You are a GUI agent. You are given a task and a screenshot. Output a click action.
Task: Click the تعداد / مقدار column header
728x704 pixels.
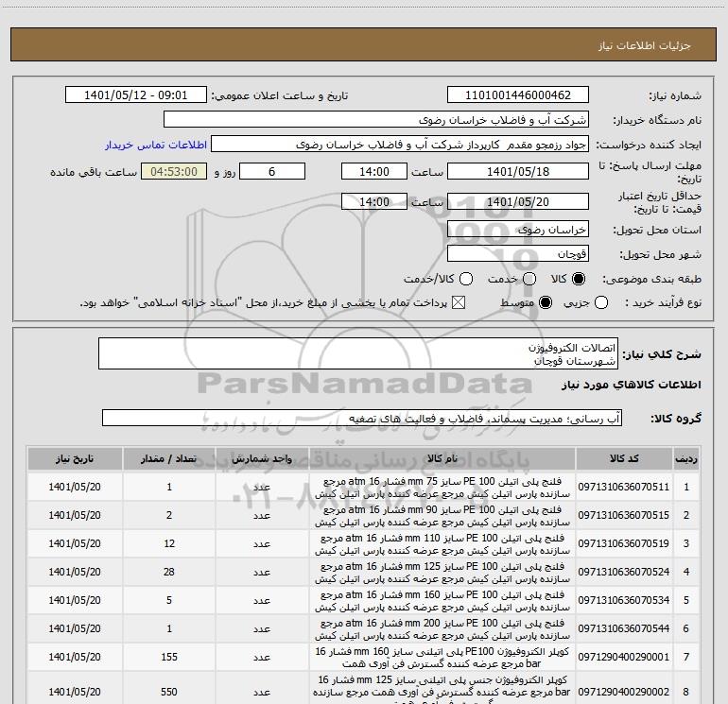[169, 459]
